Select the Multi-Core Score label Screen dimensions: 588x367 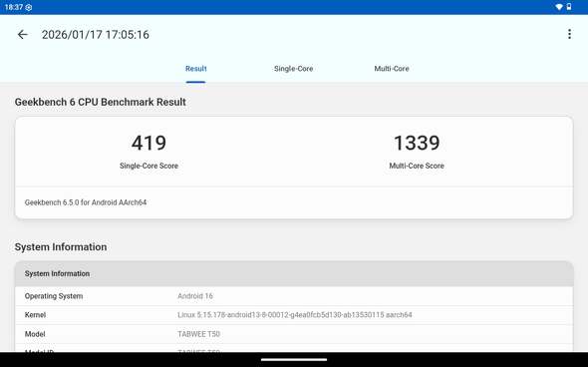[x=417, y=166]
